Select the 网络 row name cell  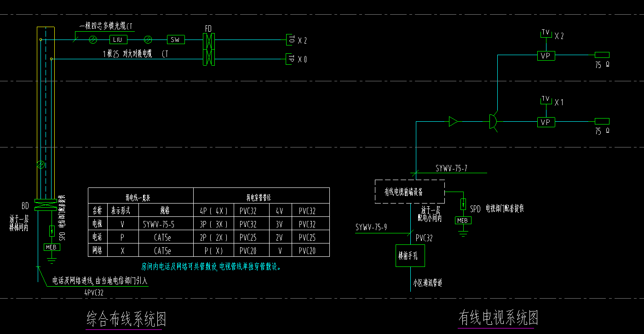pos(97,251)
